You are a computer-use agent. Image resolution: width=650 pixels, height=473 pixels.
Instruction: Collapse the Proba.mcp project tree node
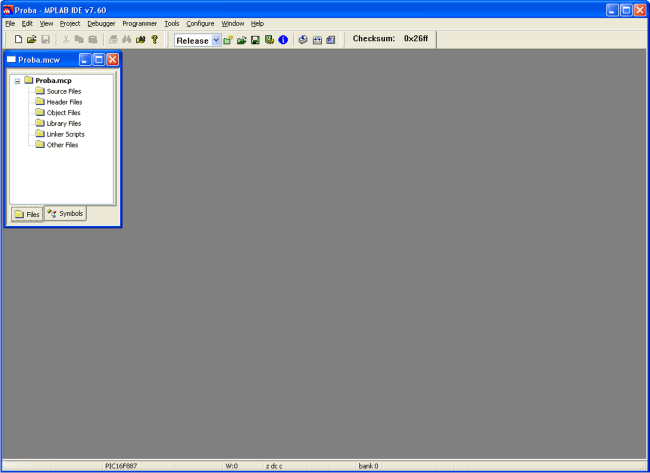point(17,81)
